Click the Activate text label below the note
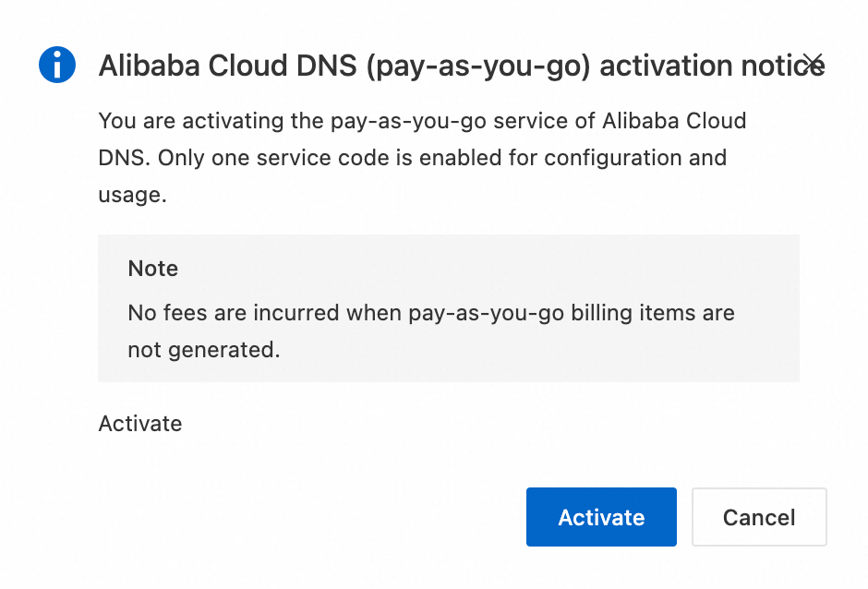868x589 pixels. (140, 424)
